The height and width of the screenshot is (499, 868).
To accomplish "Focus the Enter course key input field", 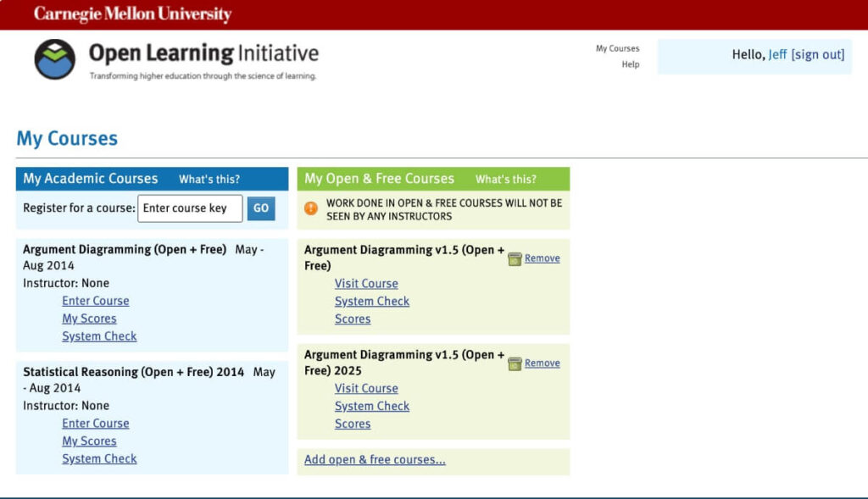I will 190,208.
